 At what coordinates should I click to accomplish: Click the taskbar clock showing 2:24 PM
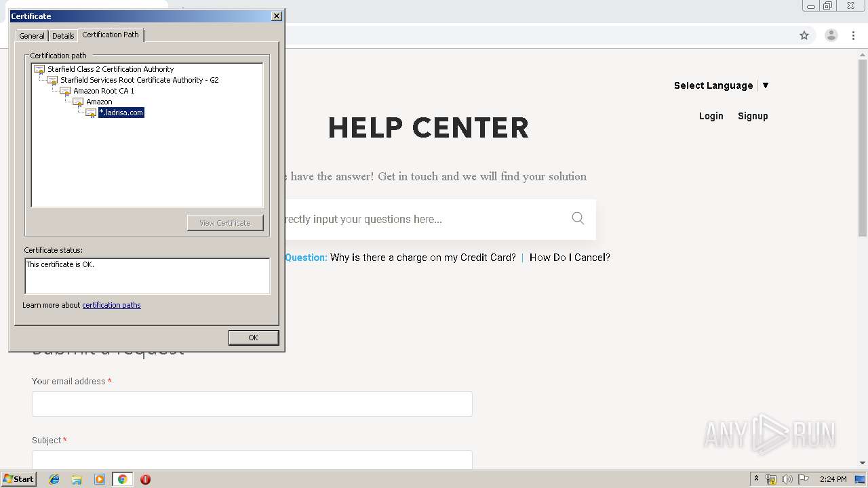point(833,479)
